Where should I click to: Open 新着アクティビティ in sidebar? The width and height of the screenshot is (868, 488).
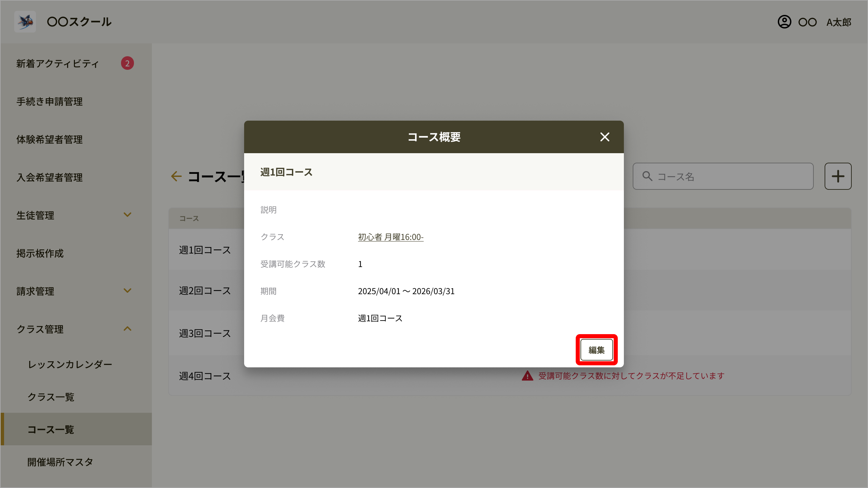click(x=58, y=64)
